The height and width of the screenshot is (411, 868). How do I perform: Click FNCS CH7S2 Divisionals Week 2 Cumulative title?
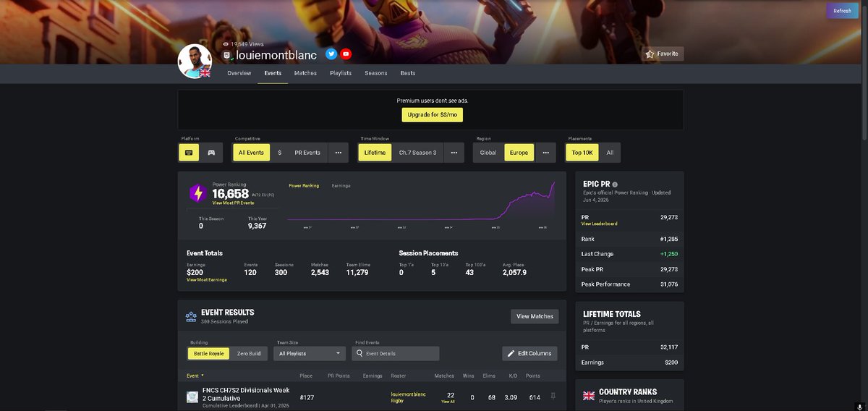tap(246, 394)
